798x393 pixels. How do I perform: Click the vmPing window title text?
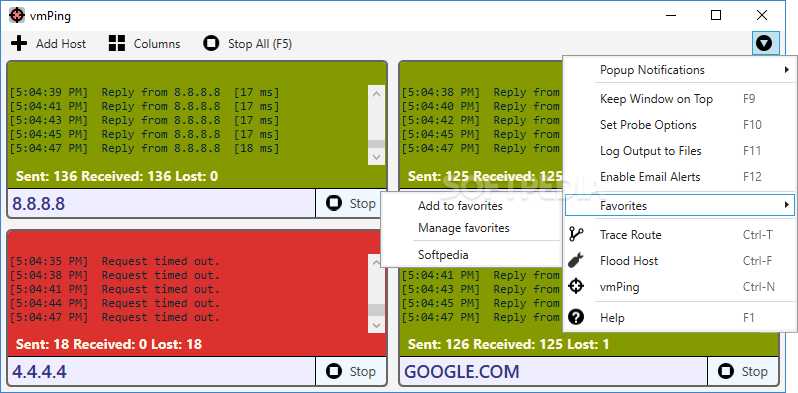50,16
